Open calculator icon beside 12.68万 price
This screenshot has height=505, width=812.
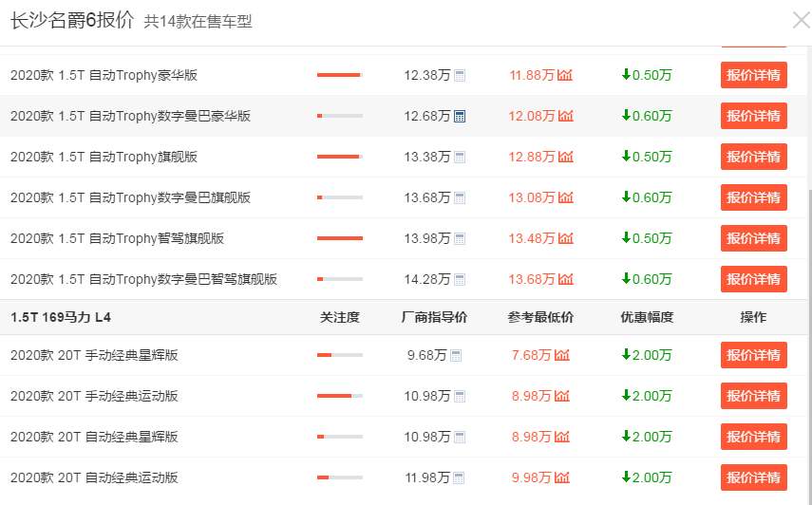(460, 117)
